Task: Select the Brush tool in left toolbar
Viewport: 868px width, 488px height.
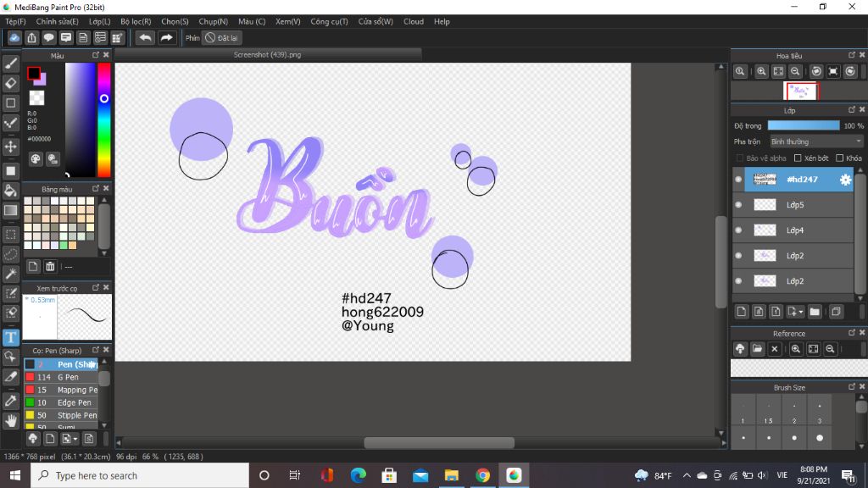Action: pyautogui.click(x=10, y=64)
